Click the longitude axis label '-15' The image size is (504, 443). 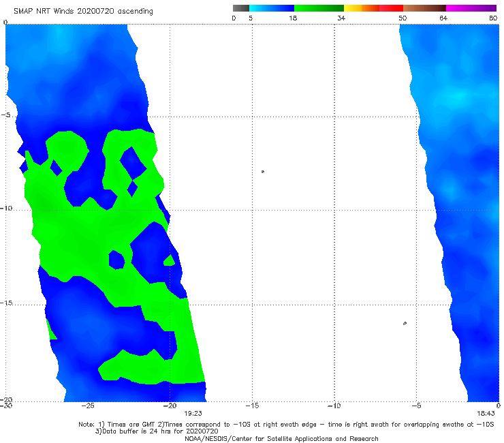click(x=252, y=406)
